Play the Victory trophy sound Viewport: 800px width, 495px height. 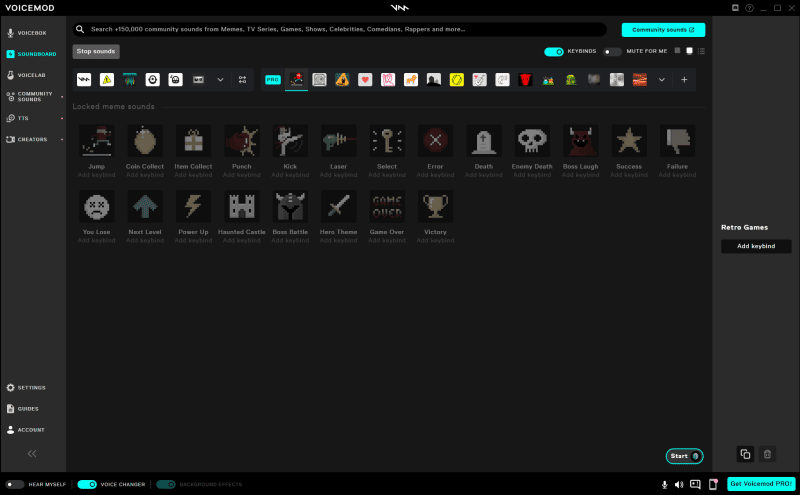click(x=435, y=206)
